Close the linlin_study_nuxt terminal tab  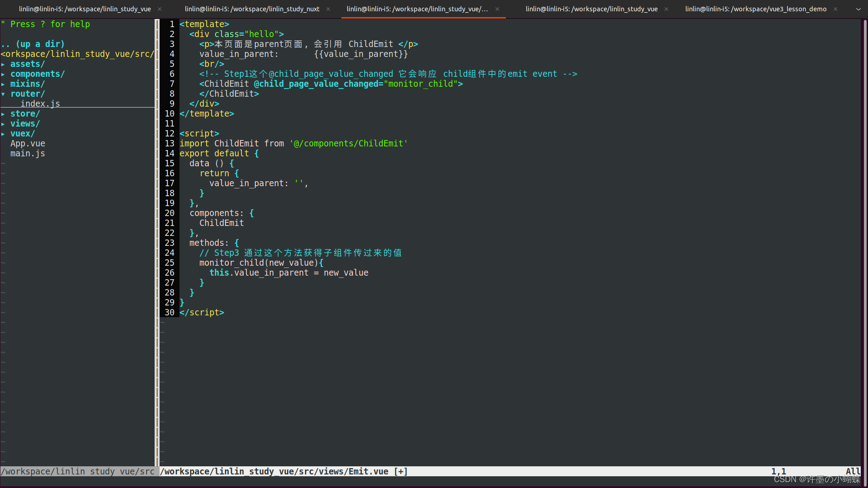click(x=328, y=9)
